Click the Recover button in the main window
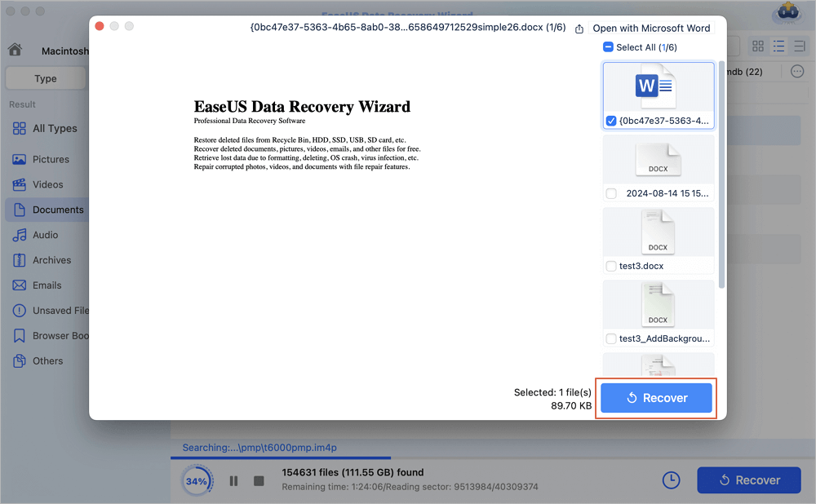Image resolution: width=816 pixels, height=504 pixels. (x=749, y=480)
